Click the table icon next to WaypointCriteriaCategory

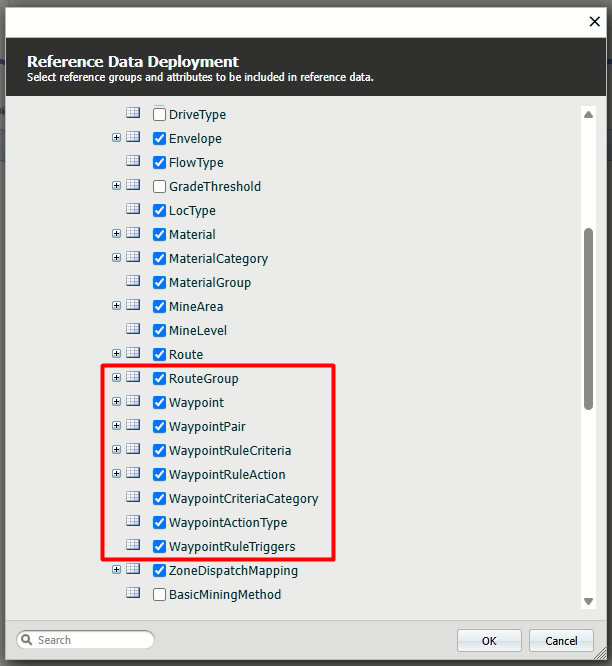click(x=133, y=498)
